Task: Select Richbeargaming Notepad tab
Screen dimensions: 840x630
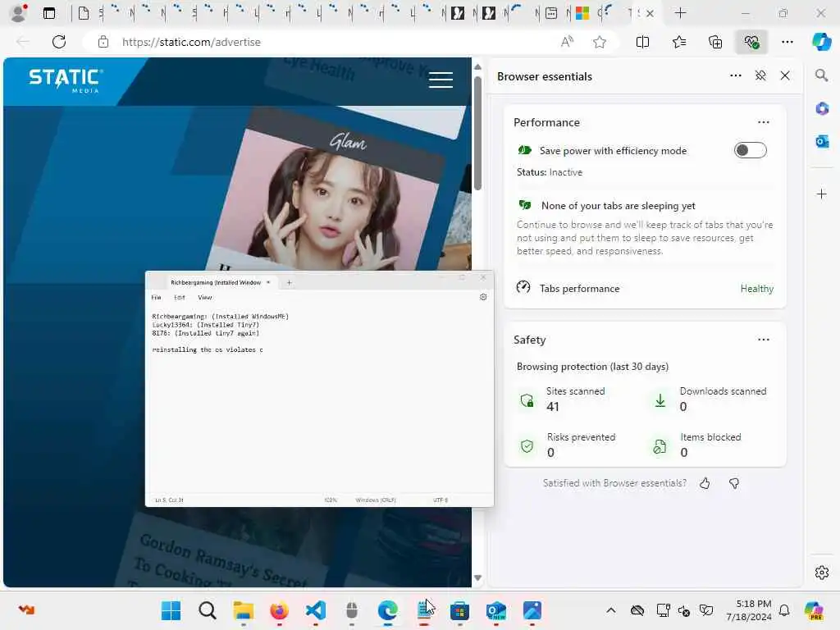Action: (215, 282)
